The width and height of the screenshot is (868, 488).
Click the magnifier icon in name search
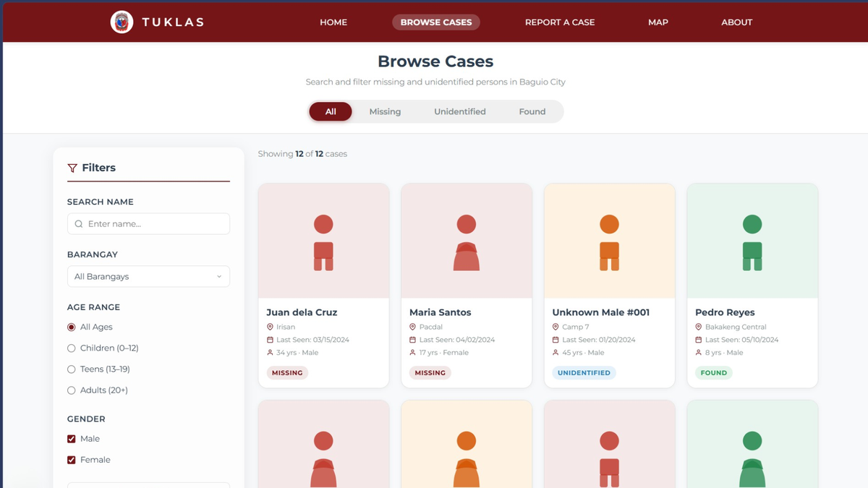pos(79,224)
